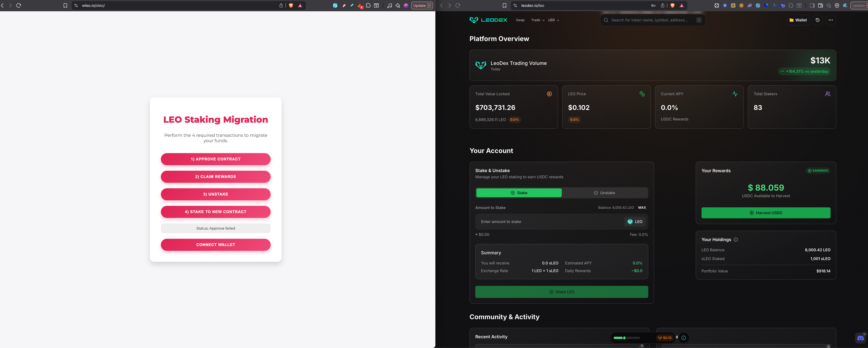
Task: Click Approve Contract step button
Action: click(x=216, y=159)
